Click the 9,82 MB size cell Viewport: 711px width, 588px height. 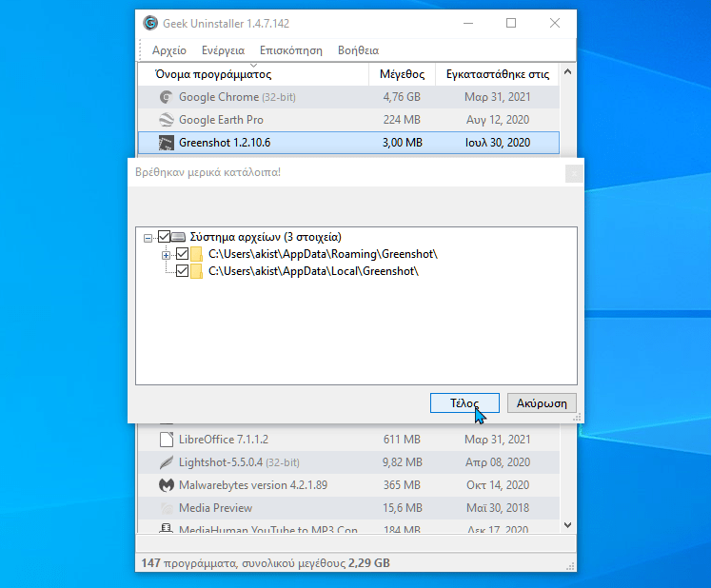pos(403,462)
